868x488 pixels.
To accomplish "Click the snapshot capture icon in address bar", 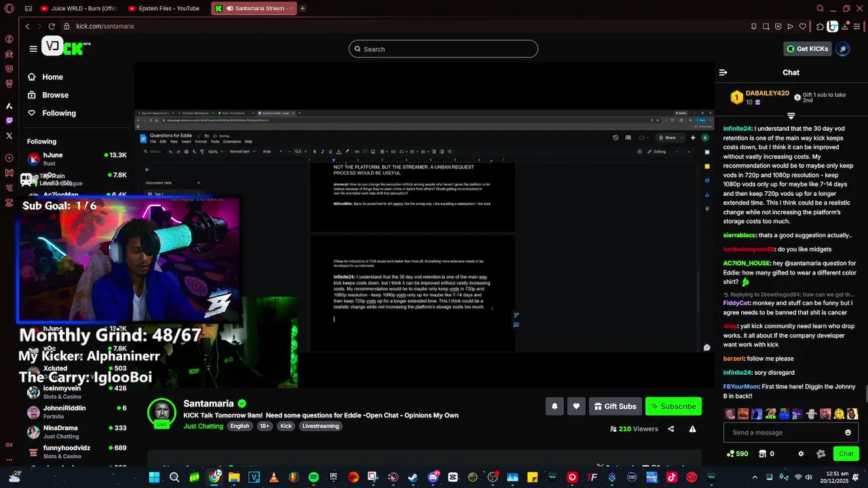I will point(766,26).
